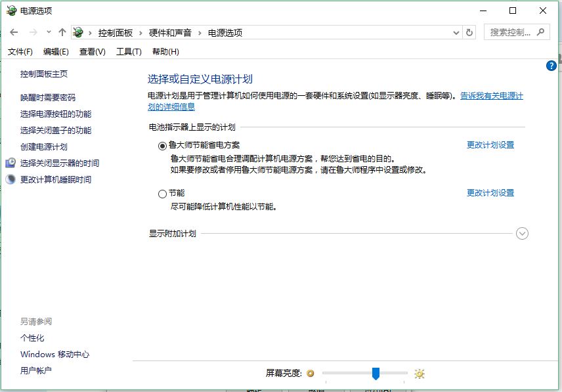Open the 帮助(H) menu

(165, 52)
